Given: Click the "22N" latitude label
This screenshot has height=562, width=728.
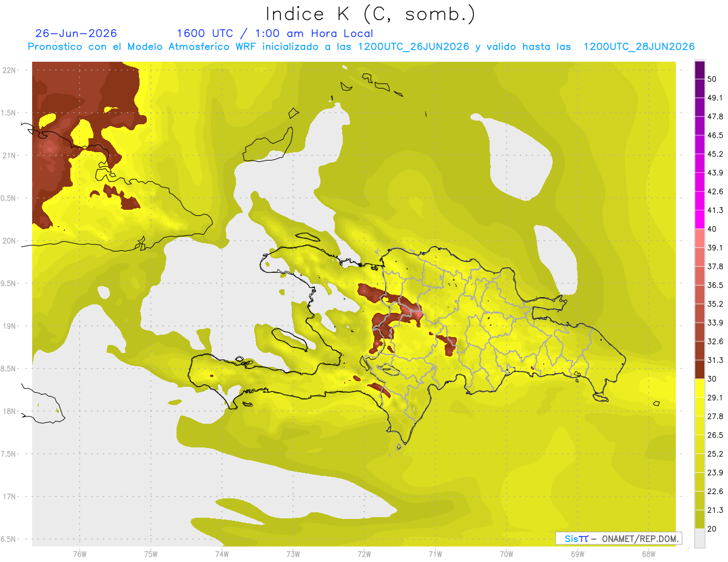Looking at the screenshot, I should point(9,70).
